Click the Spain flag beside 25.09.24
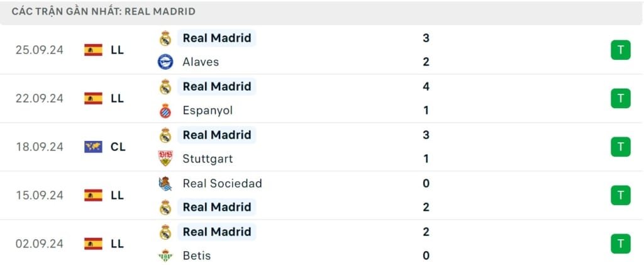 pos(93,50)
